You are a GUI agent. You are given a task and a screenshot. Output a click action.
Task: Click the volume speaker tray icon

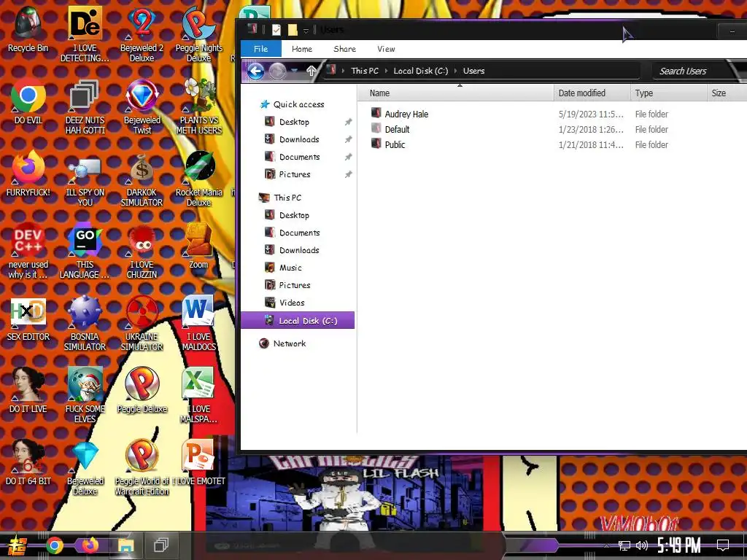click(642, 545)
